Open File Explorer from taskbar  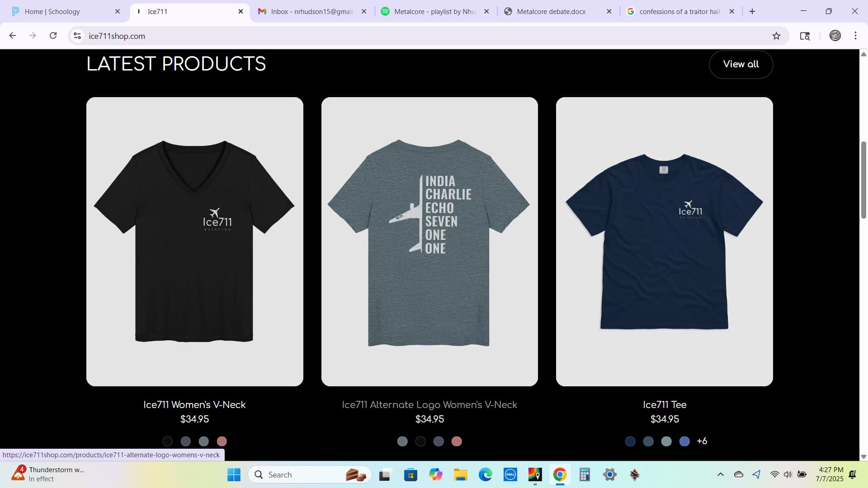tap(461, 474)
